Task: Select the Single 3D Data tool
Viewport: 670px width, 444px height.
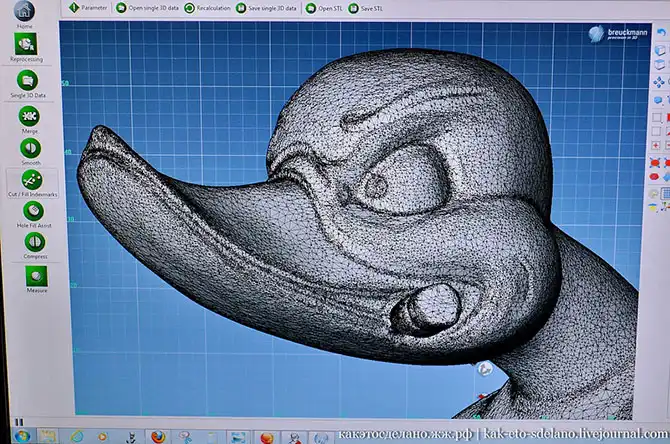Action: click(27, 81)
